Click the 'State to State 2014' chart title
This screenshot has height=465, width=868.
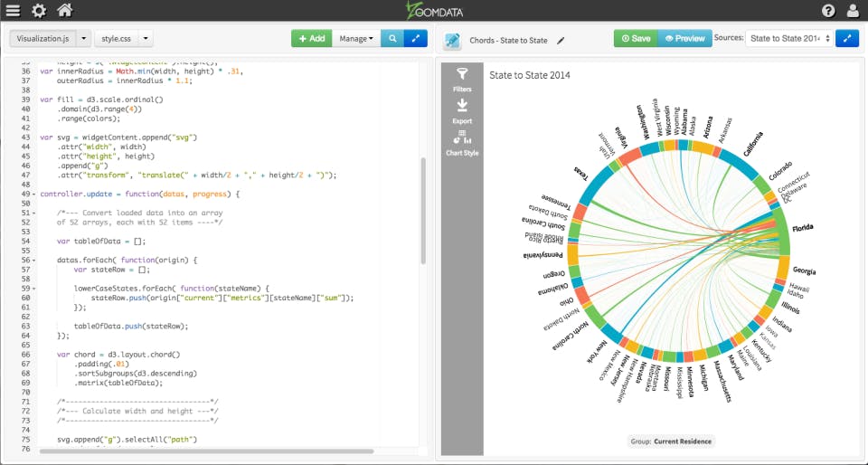(530, 75)
